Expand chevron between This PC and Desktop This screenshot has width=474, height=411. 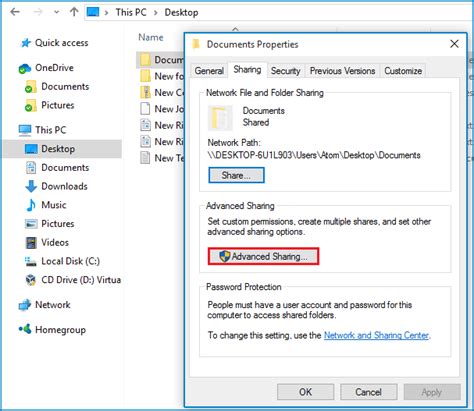(x=156, y=13)
